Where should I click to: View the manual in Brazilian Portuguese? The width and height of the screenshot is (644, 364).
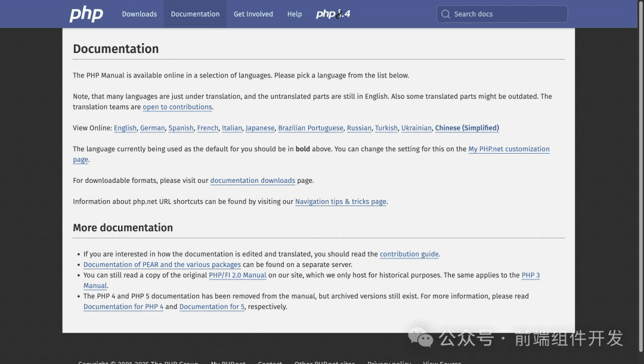(x=311, y=128)
